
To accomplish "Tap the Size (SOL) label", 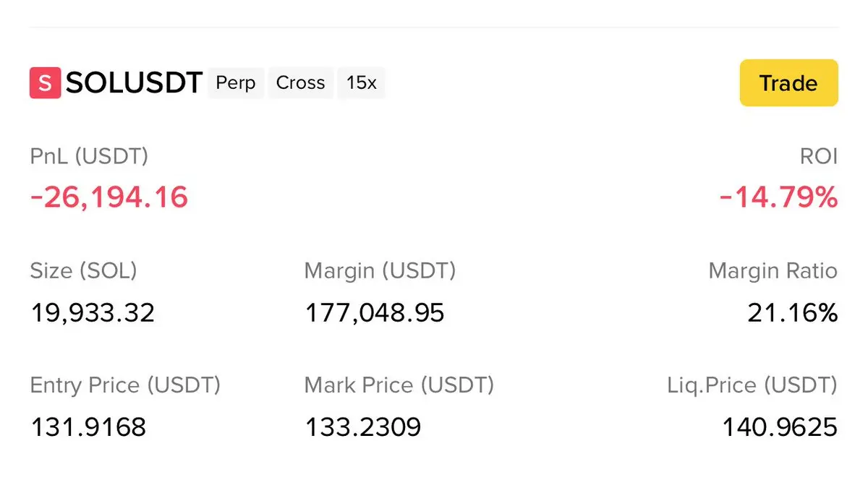I will pos(83,271).
